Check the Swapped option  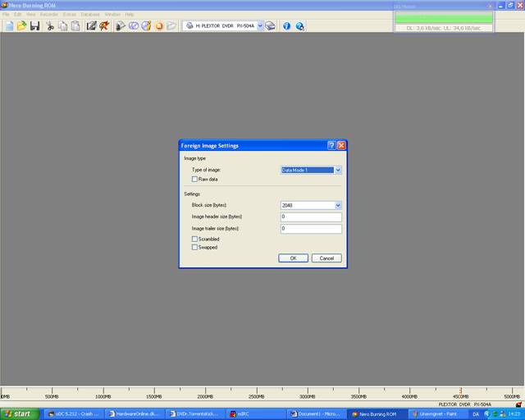(194, 247)
